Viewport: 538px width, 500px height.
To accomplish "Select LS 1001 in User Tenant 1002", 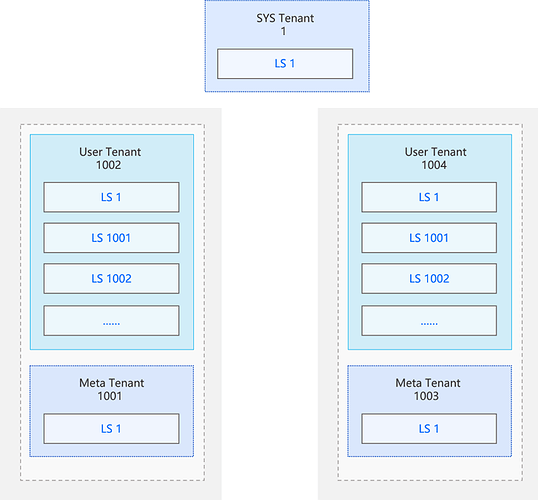I will click(x=111, y=238).
